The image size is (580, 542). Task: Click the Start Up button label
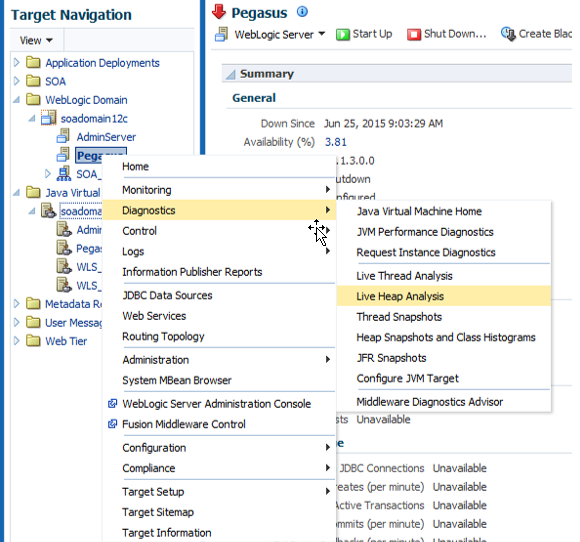click(x=372, y=34)
